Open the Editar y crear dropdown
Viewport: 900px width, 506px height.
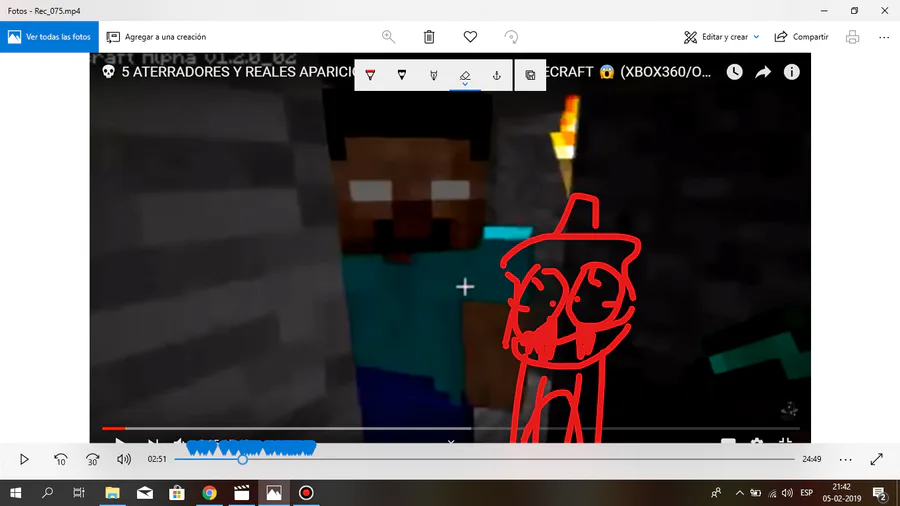coord(721,37)
